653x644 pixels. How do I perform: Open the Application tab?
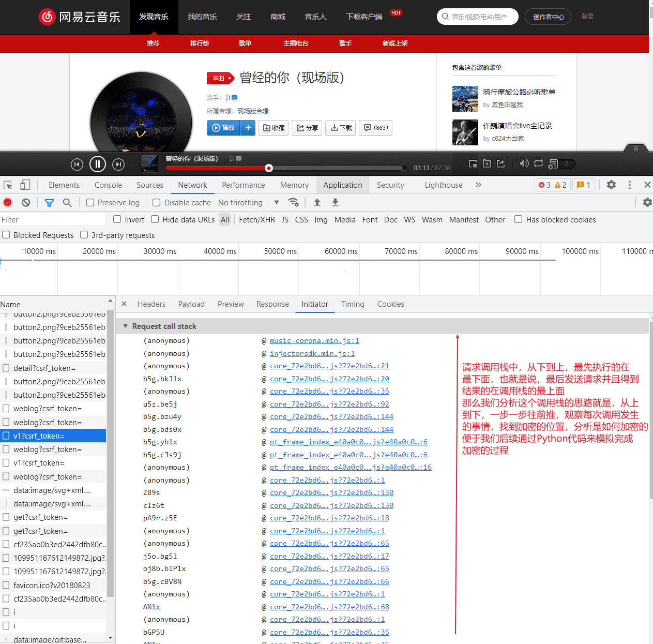(x=343, y=185)
